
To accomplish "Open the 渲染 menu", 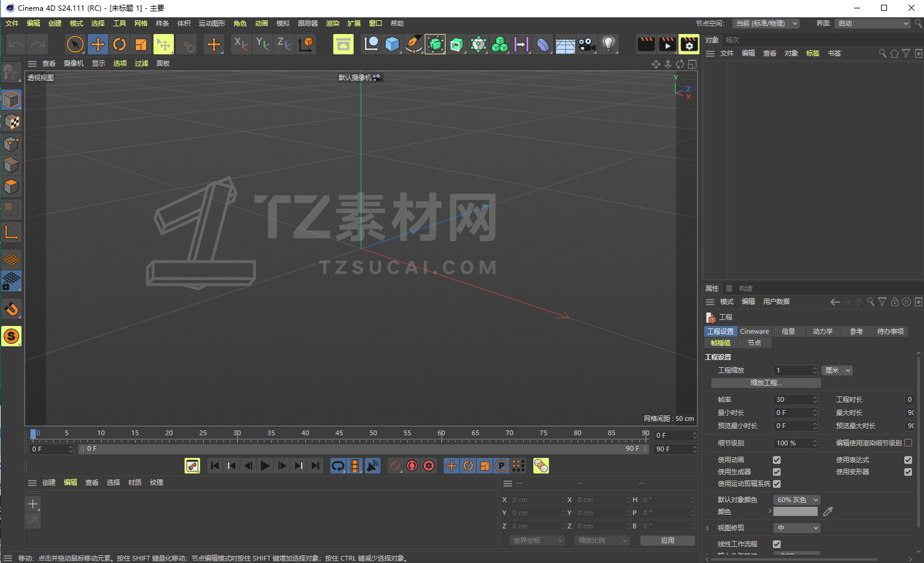I will (333, 23).
